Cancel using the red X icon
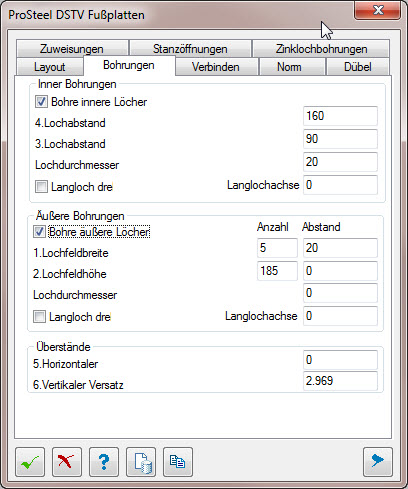Viewport: 408px width, 489px height. click(67, 462)
